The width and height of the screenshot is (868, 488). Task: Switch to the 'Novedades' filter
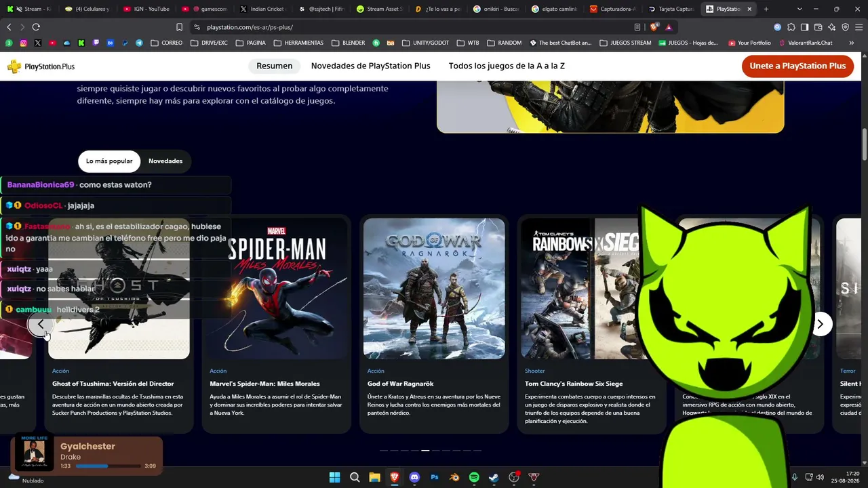(x=165, y=161)
